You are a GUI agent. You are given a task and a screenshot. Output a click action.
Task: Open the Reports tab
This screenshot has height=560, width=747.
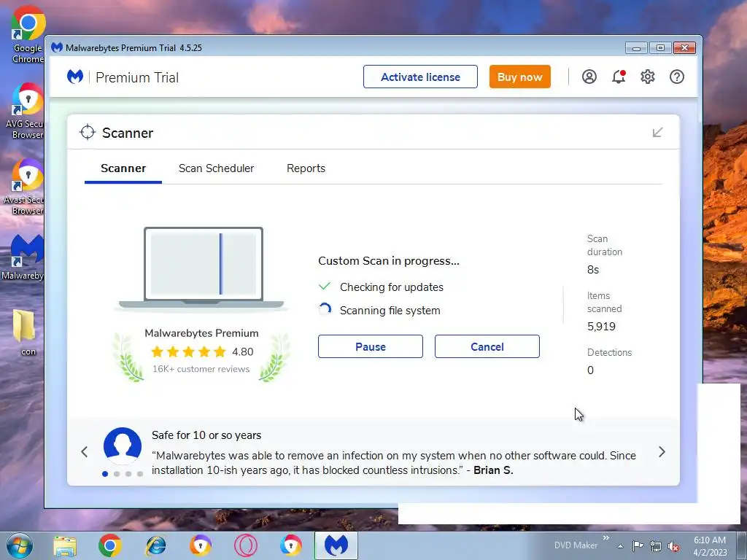pyautogui.click(x=306, y=168)
